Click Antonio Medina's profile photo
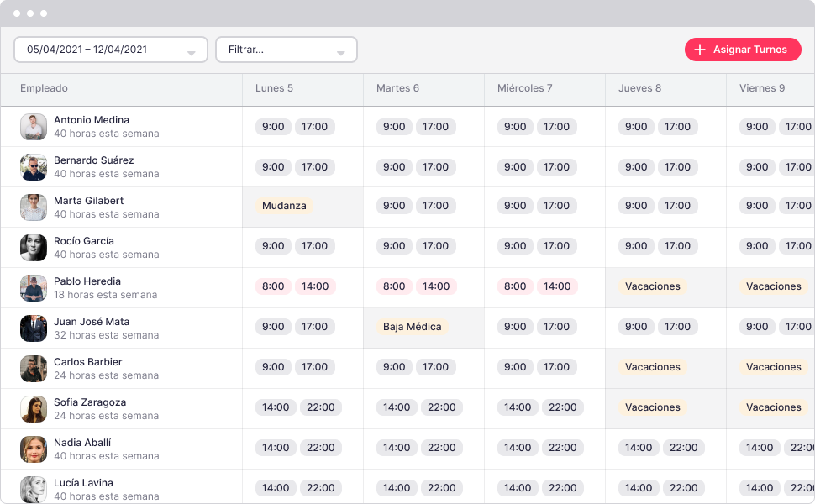 point(32,126)
